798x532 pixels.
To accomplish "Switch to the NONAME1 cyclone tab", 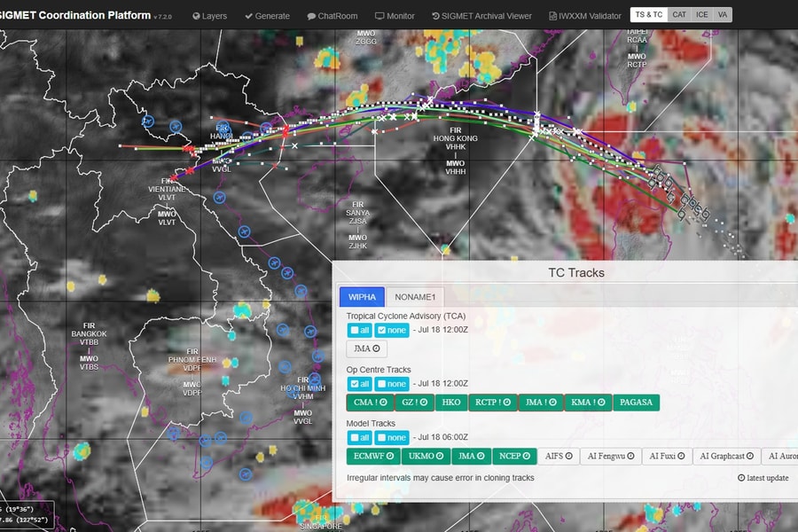I will (415, 297).
